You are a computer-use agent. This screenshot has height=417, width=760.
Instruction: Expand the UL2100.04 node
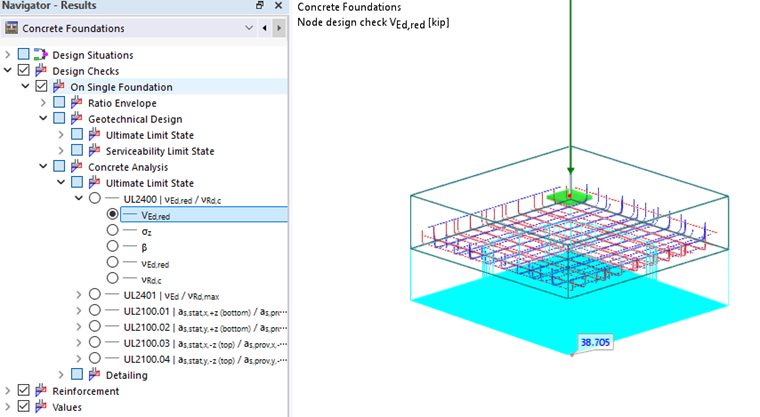pyautogui.click(x=79, y=358)
